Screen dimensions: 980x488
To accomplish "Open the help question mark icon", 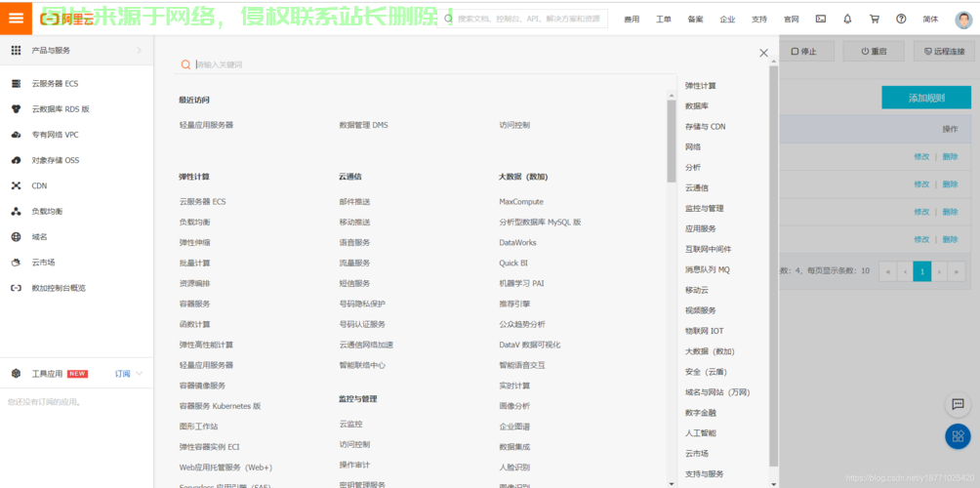I will (x=901, y=19).
